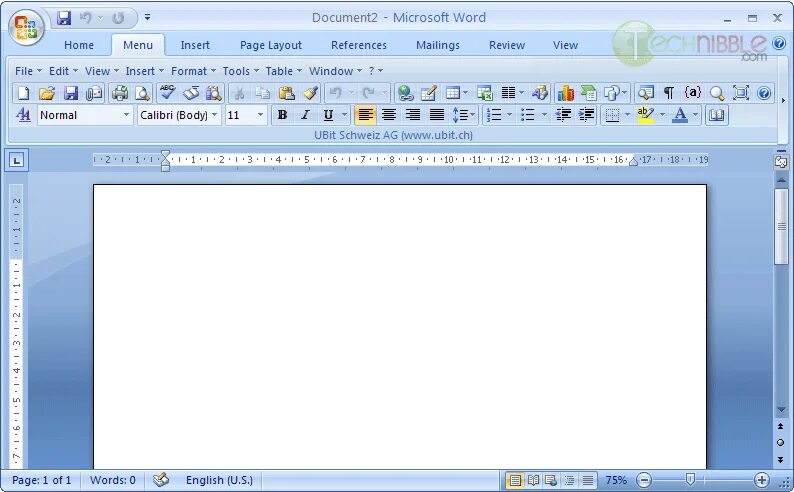Image resolution: width=794 pixels, height=492 pixels.
Task: Open numbering list dropdown arrow
Action: (x=509, y=115)
